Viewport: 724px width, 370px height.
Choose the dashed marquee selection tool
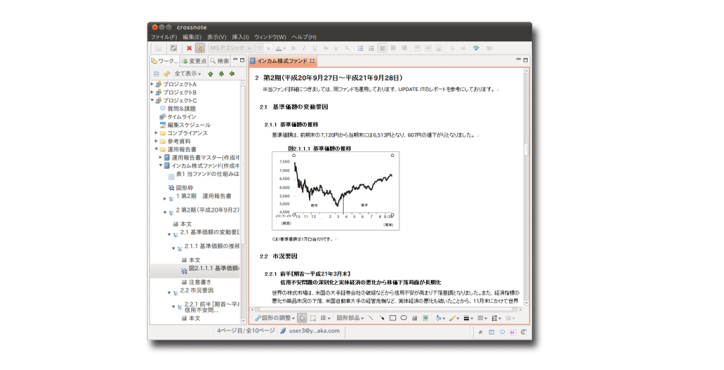(x=313, y=318)
